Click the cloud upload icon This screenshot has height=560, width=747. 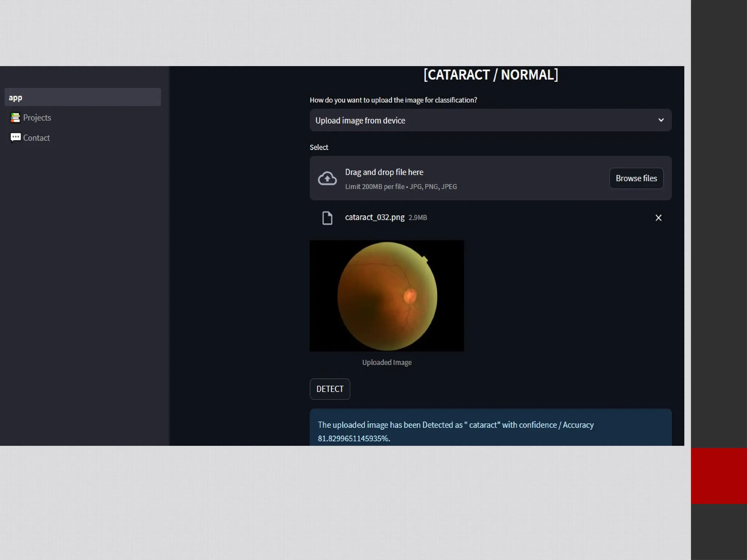(327, 178)
